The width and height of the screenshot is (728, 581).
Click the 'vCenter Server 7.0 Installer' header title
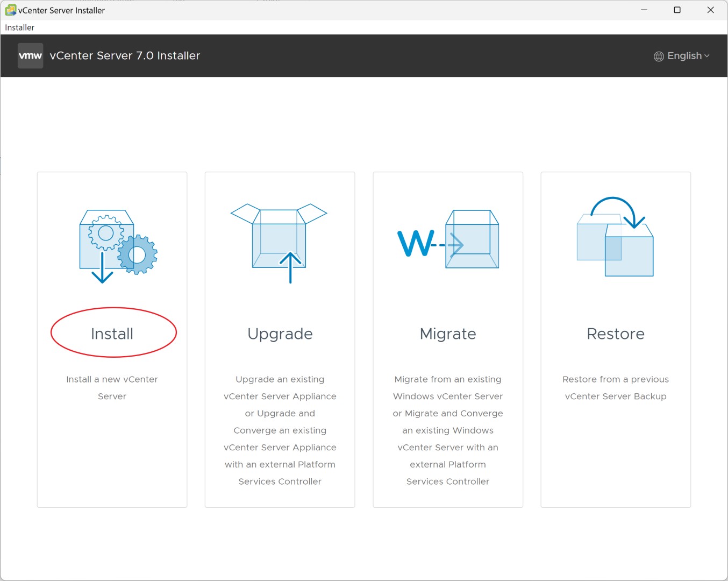[x=125, y=56]
